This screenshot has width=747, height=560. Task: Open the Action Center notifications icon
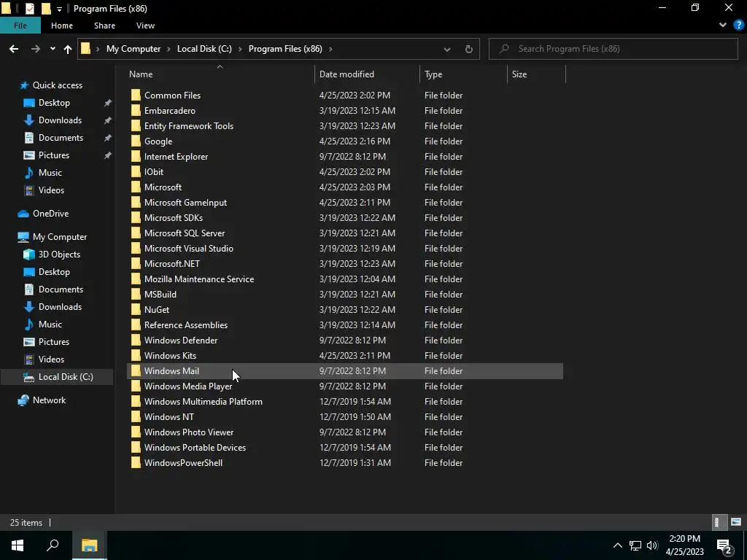724,545
